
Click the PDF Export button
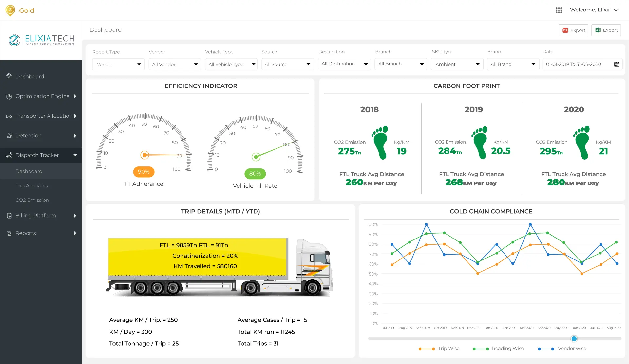(x=573, y=30)
